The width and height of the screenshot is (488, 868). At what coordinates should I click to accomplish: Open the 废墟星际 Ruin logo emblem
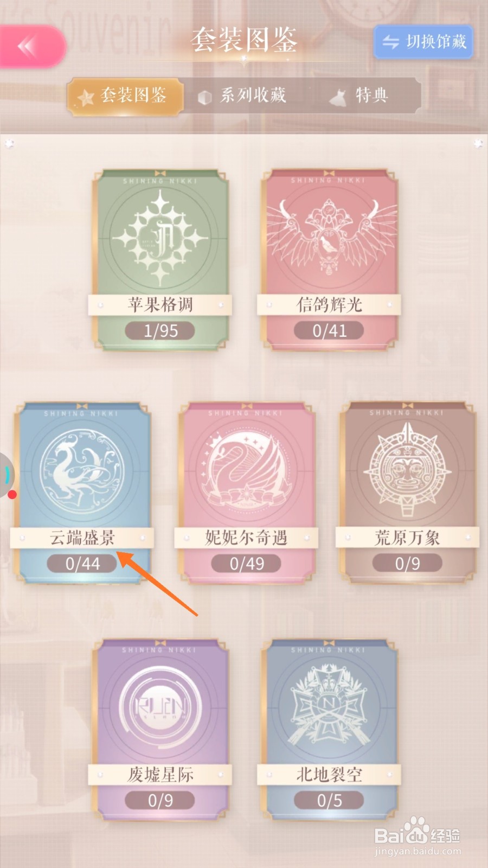(160, 706)
